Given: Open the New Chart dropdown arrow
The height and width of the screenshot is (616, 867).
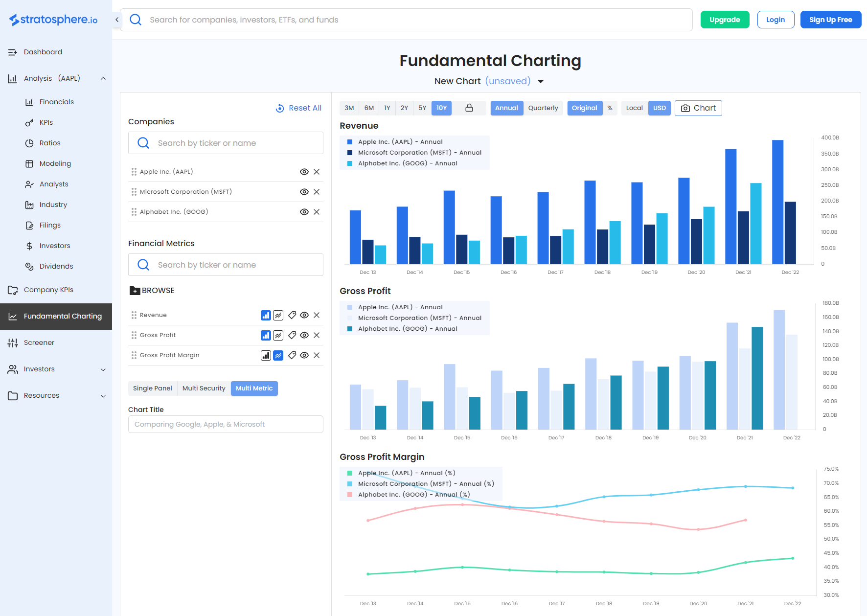Looking at the screenshot, I should coord(541,82).
